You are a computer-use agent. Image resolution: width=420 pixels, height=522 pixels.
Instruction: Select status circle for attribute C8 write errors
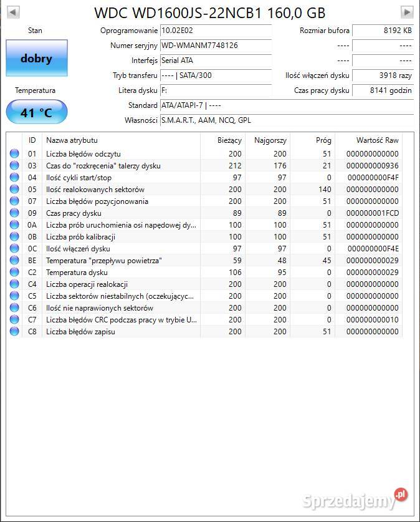[14, 331]
